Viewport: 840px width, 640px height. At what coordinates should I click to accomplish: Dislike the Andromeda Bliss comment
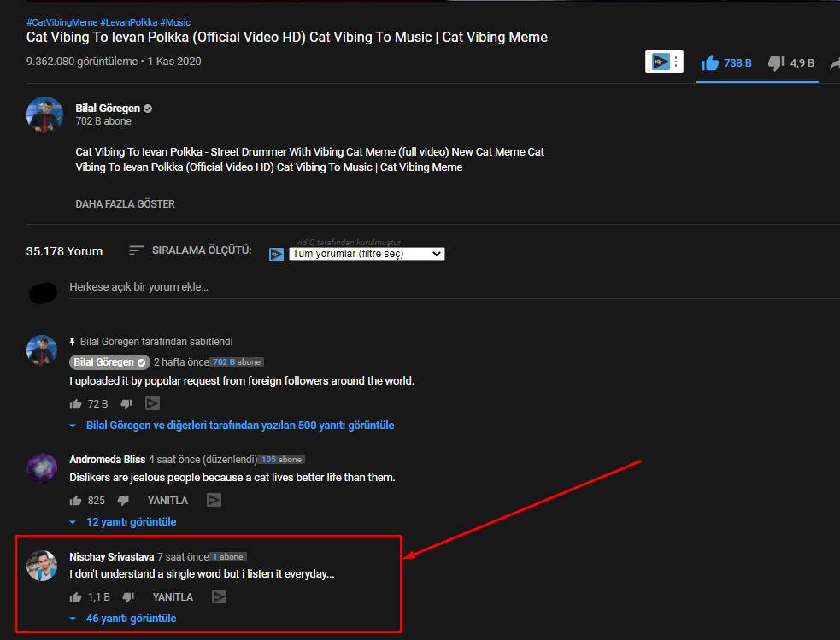pos(123,501)
